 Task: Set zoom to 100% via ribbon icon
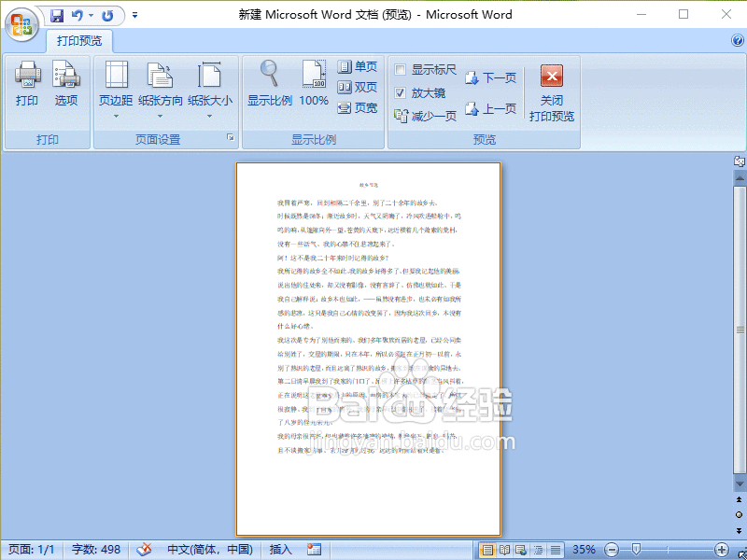(313, 86)
